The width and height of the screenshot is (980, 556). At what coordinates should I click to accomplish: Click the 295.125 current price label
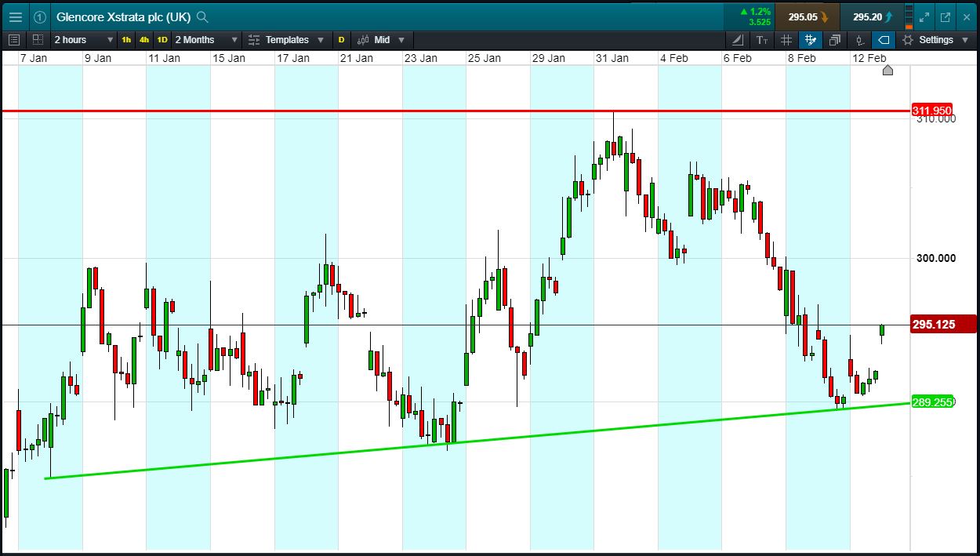[x=943, y=324]
